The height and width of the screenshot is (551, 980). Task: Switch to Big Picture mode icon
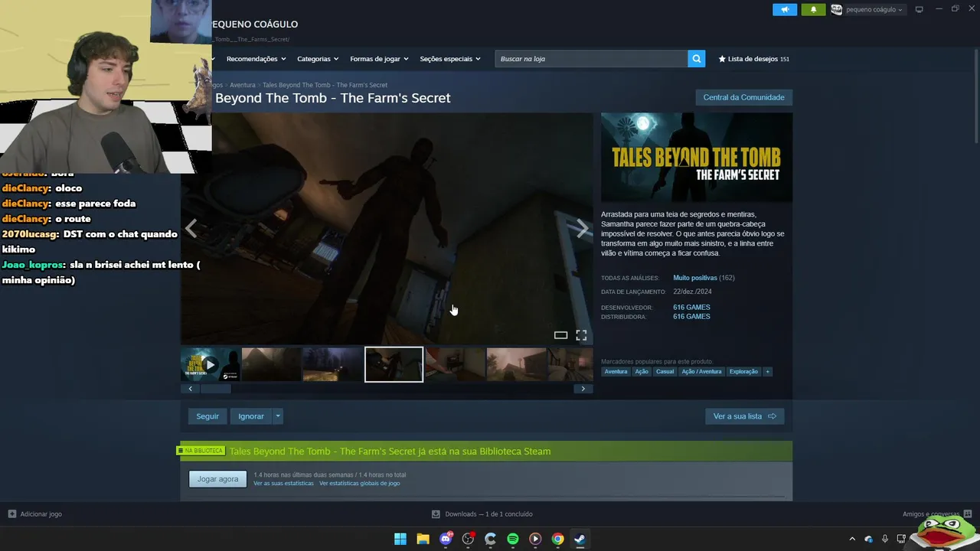[x=919, y=9]
